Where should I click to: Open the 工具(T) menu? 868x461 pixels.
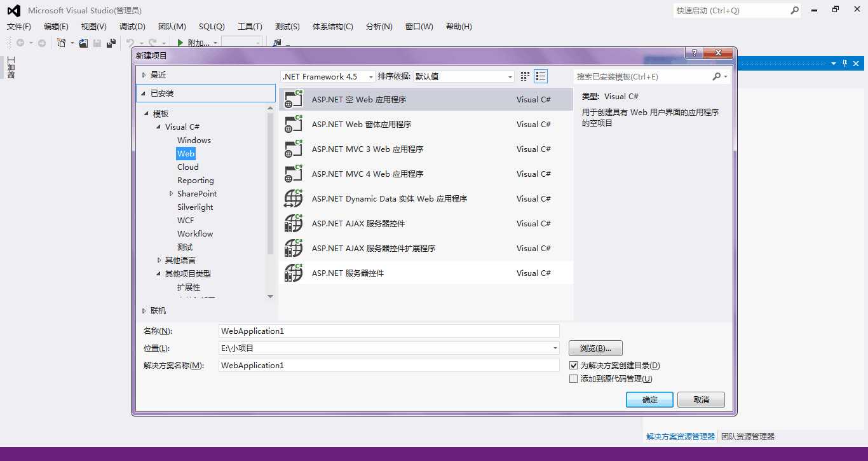(x=250, y=27)
